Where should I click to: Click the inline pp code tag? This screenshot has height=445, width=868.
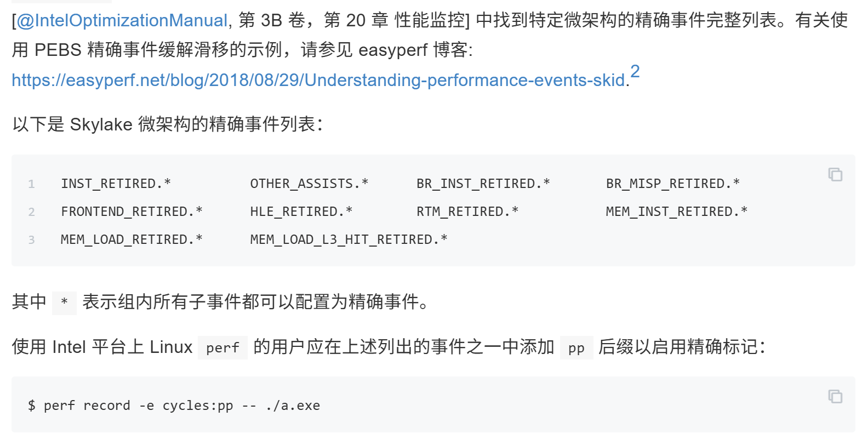click(576, 347)
